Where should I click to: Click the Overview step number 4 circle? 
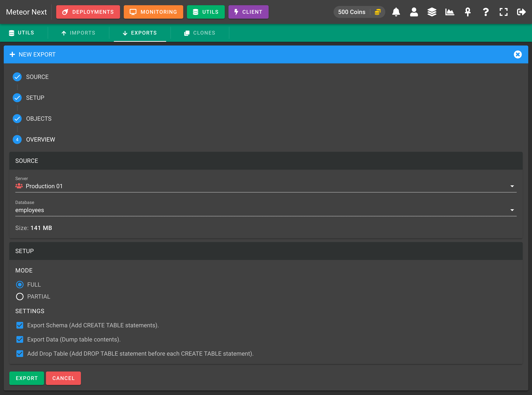click(17, 139)
